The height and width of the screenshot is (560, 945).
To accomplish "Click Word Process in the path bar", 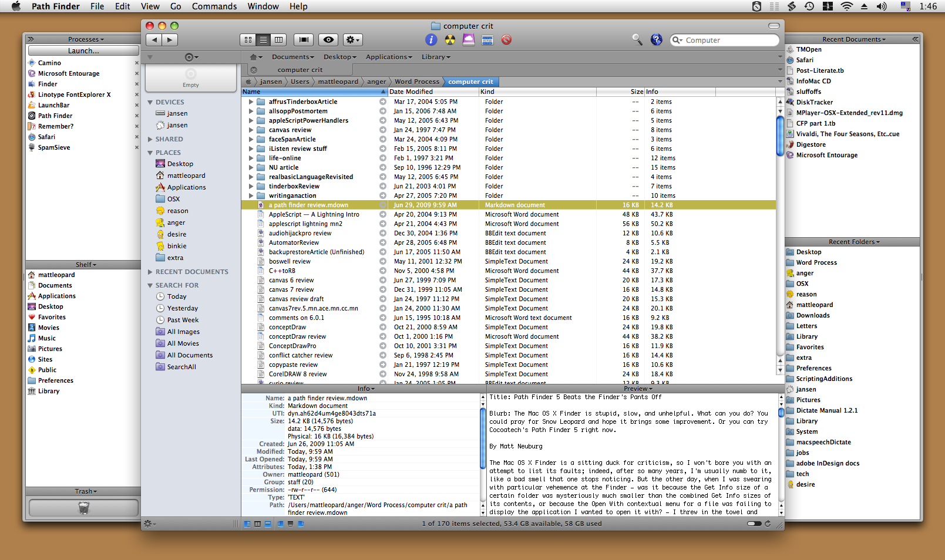I will tap(416, 82).
